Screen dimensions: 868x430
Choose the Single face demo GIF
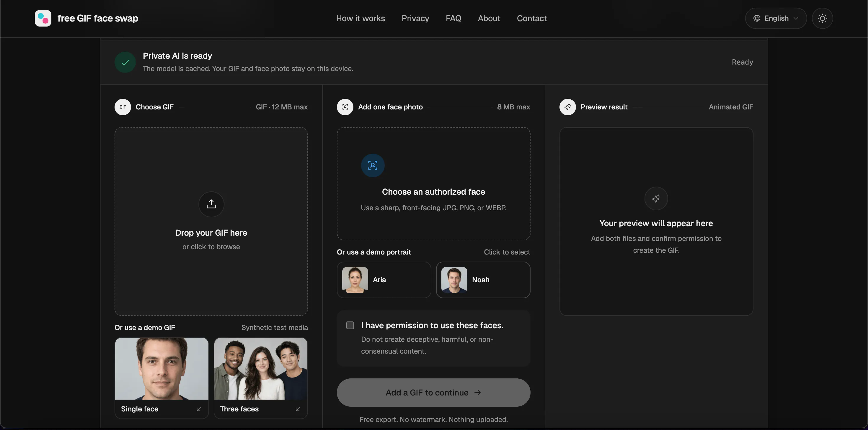162,378
